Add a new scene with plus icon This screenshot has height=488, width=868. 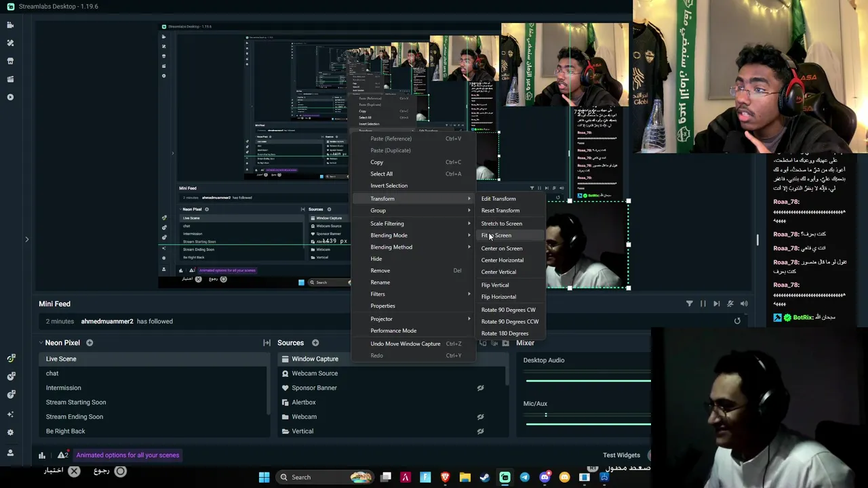(90, 343)
